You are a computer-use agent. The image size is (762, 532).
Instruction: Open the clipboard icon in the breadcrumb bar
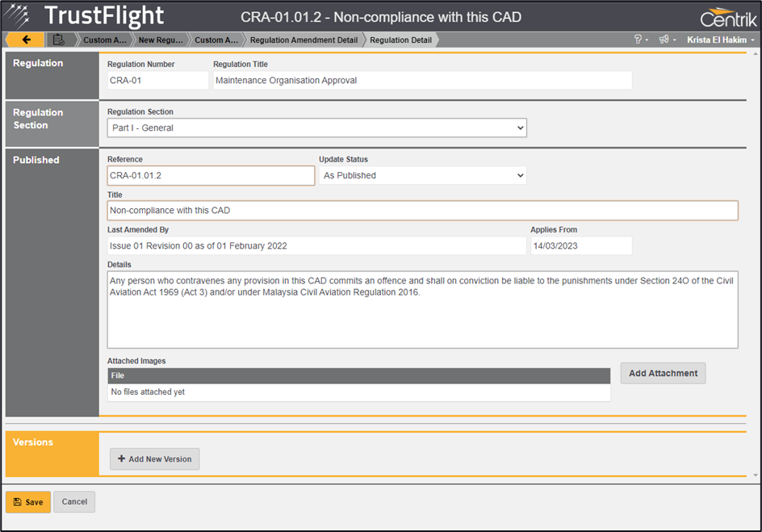click(58, 40)
